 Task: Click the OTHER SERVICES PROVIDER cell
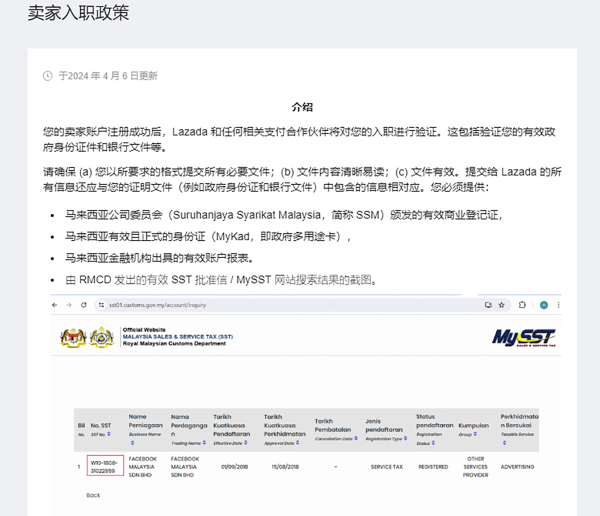click(x=475, y=467)
